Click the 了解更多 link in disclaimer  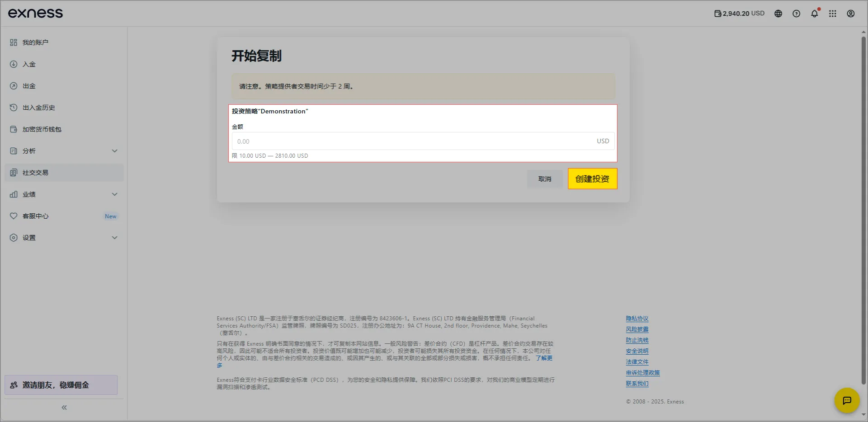(x=544, y=358)
